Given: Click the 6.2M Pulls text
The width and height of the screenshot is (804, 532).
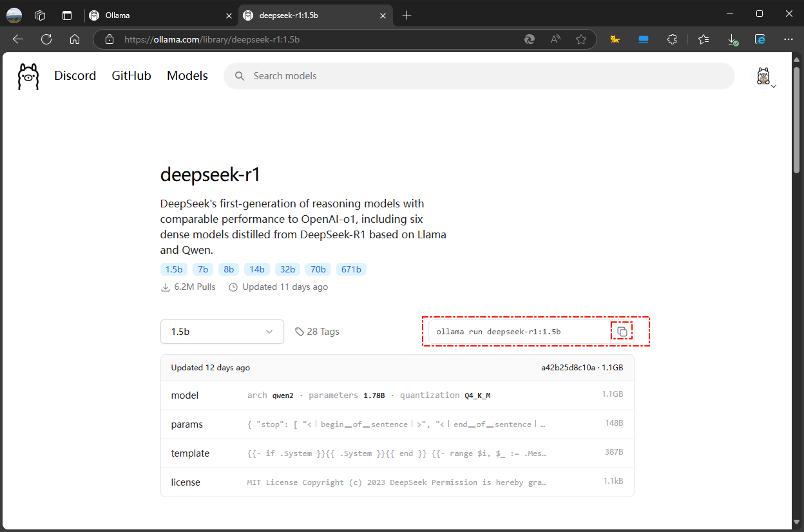Looking at the screenshot, I should tap(195, 287).
